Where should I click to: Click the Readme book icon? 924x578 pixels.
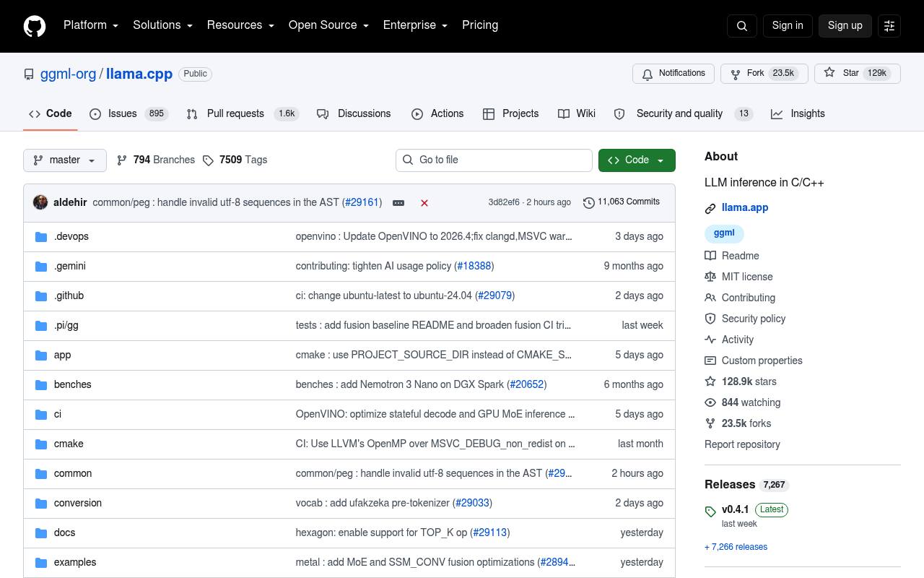pos(710,256)
